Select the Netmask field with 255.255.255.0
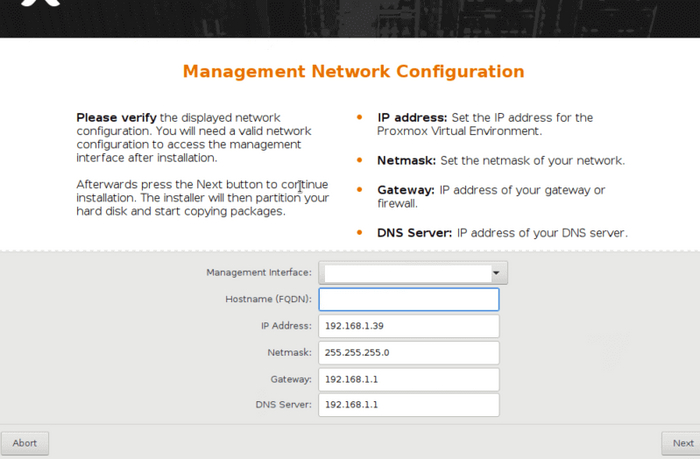 (408, 353)
